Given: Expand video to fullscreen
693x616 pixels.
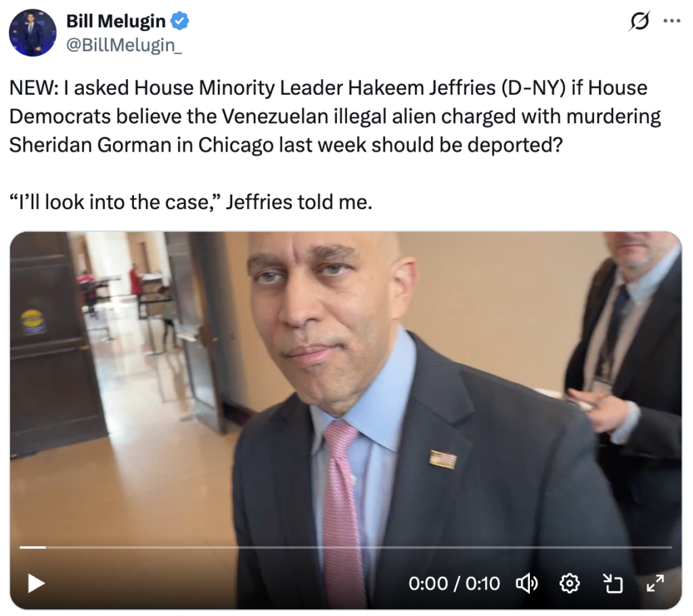Looking at the screenshot, I should click(655, 584).
